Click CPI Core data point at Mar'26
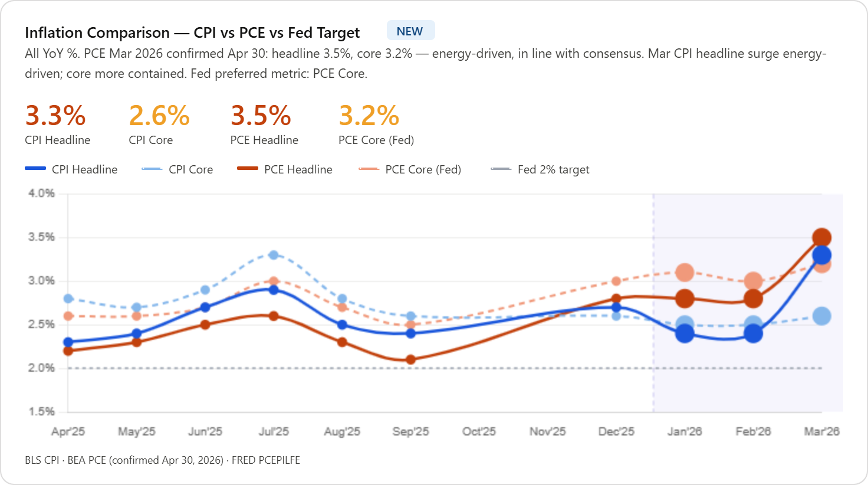 pos(821,316)
